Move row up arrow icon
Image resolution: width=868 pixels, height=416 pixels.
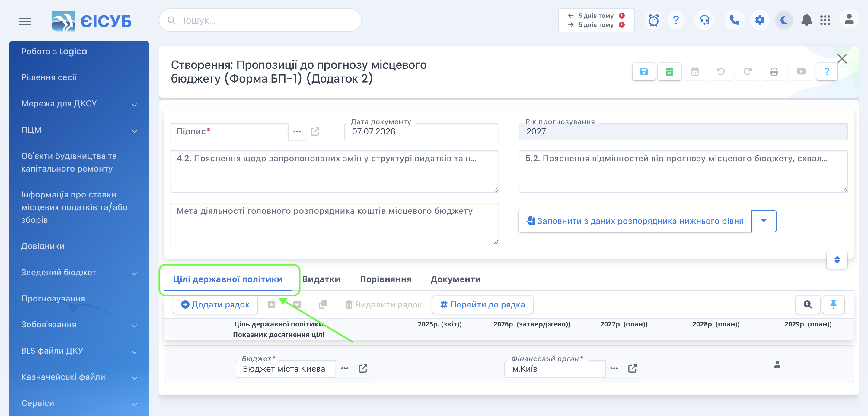(271, 304)
